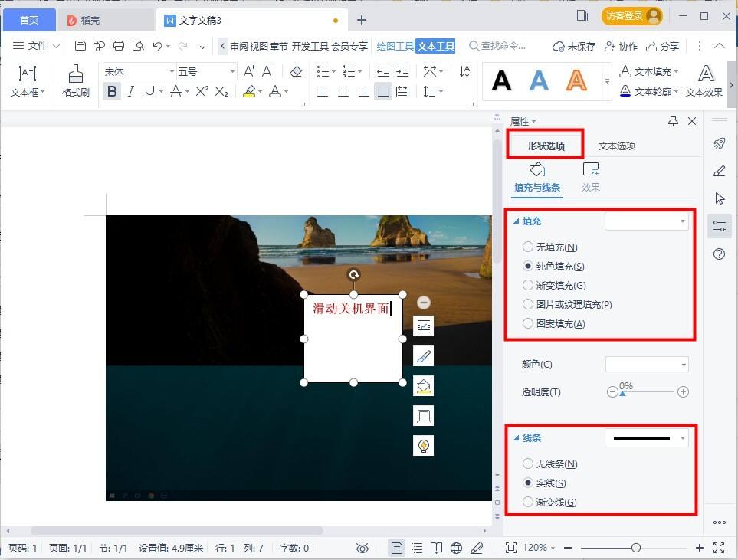The height and width of the screenshot is (560, 738).
Task: Open the font size dropdown
Action: (232, 71)
